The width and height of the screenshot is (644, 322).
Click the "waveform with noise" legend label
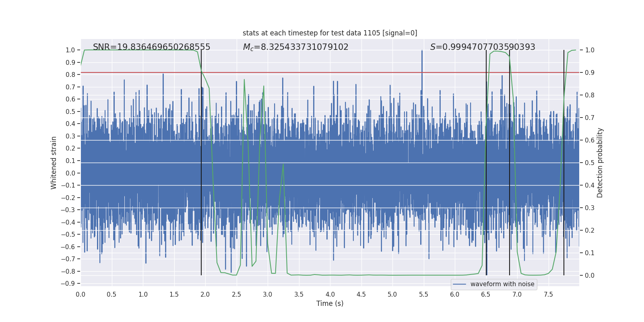[x=502, y=284]
